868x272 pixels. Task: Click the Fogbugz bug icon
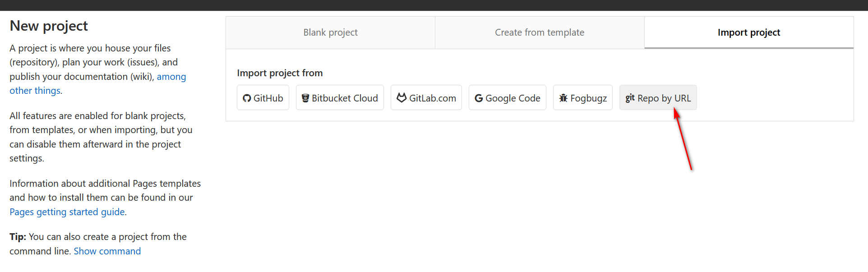563,98
